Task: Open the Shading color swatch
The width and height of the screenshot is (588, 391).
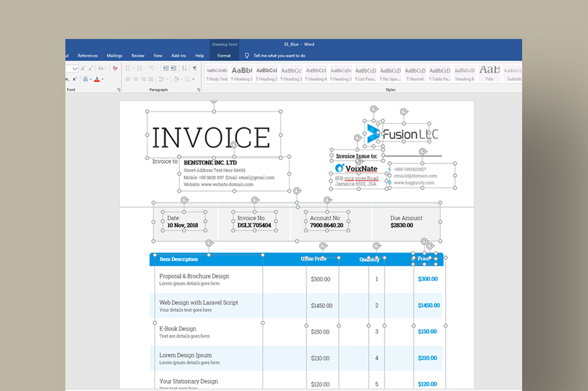Action: click(x=176, y=80)
